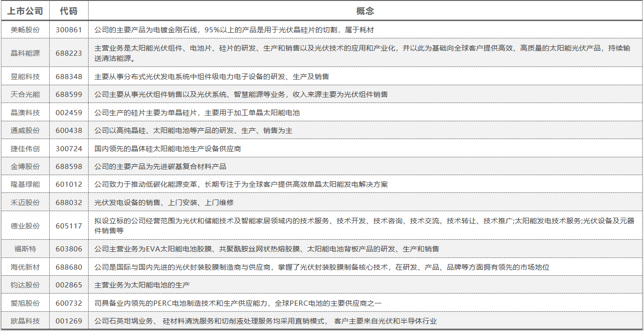Click the 先进碳基复合材料 description for 金博股份
This screenshot has height=331, width=644.
[160, 167]
